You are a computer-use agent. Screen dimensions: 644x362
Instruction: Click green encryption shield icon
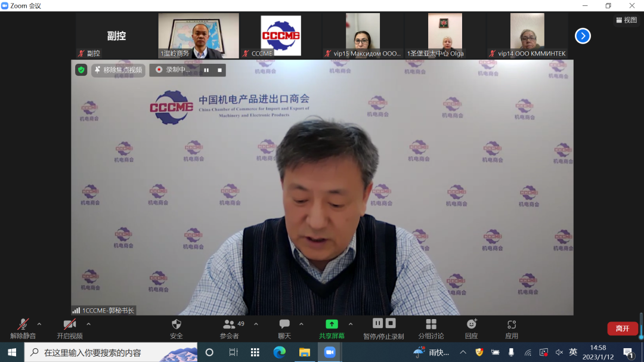pyautogui.click(x=81, y=70)
